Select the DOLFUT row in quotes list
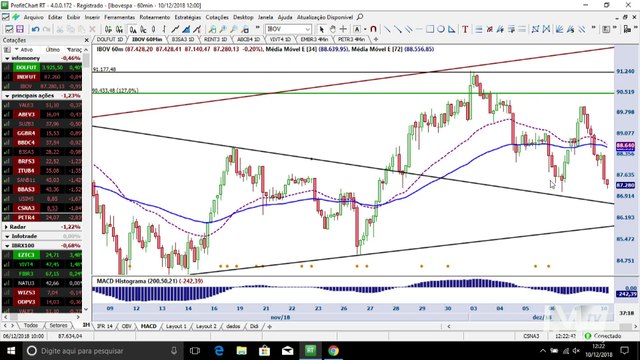The height and width of the screenshot is (360, 640). pyautogui.click(x=42, y=67)
